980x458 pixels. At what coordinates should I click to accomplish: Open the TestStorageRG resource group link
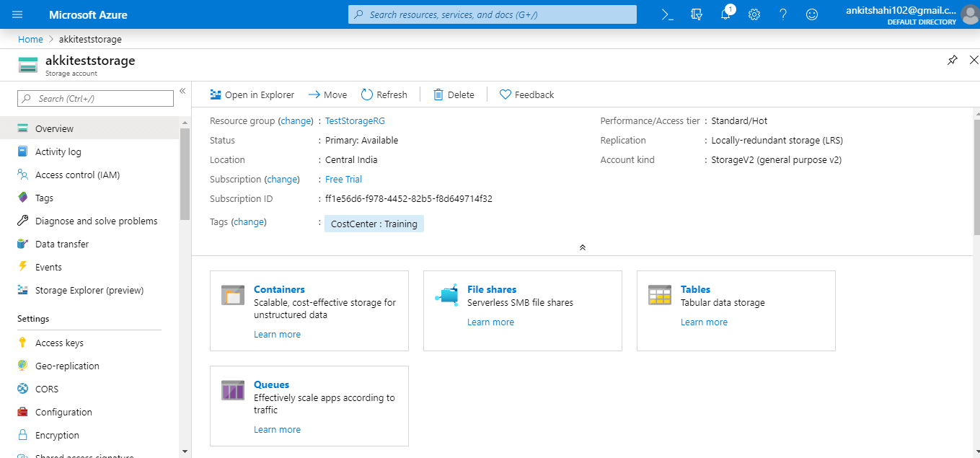click(355, 121)
